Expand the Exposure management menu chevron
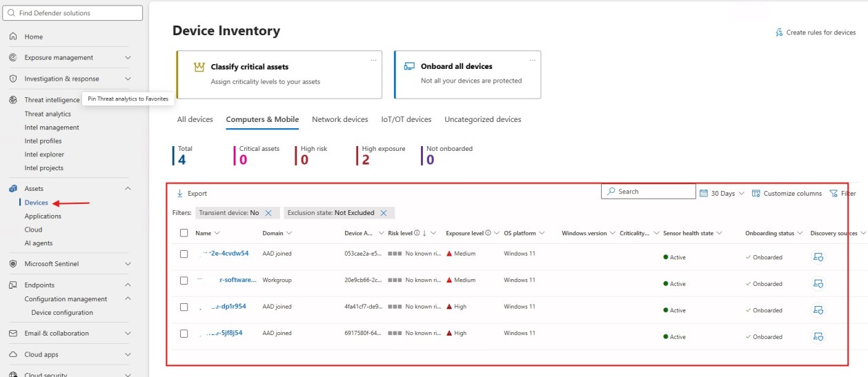The width and height of the screenshot is (868, 377). (128, 58)
